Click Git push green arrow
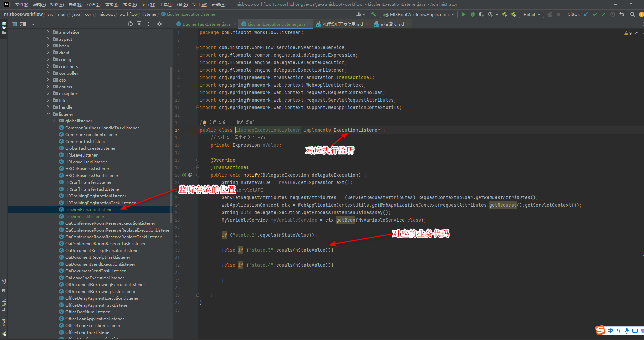Image resolution: width=644 pixels, height=340 pixels. pos(604,14)
